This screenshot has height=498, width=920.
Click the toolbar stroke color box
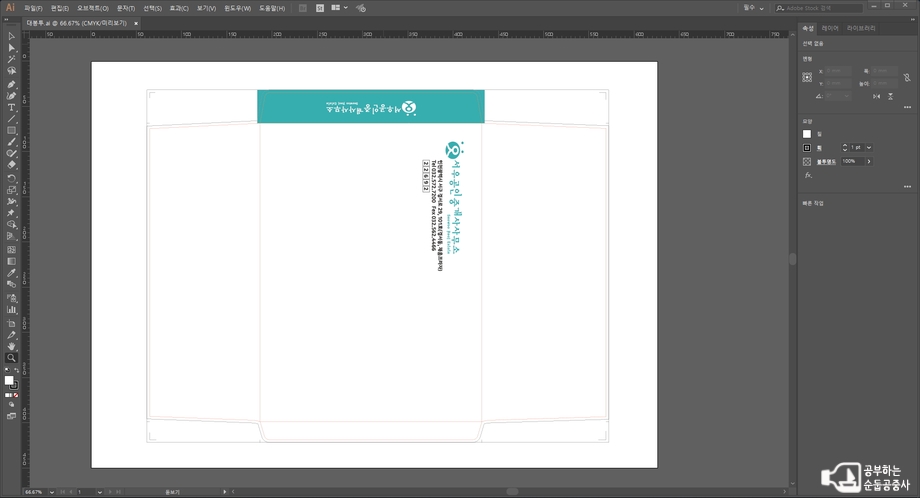pyautogui.click(x=15, y=385)
